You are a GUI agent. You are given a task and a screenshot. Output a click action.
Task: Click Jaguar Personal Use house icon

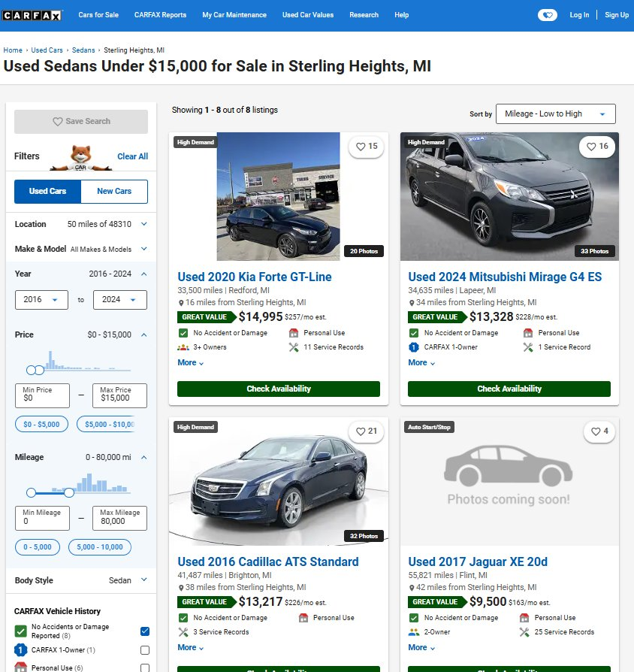[524, 618]
